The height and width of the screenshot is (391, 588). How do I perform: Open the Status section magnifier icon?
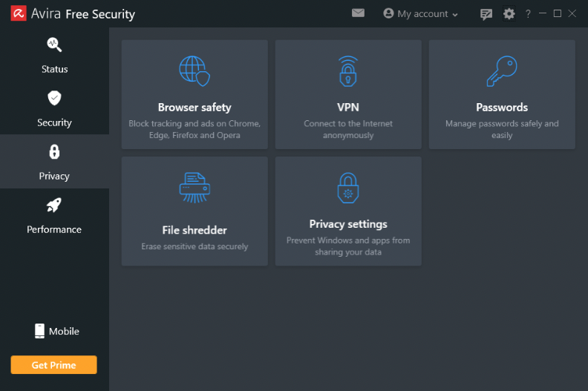coord(54,45)
